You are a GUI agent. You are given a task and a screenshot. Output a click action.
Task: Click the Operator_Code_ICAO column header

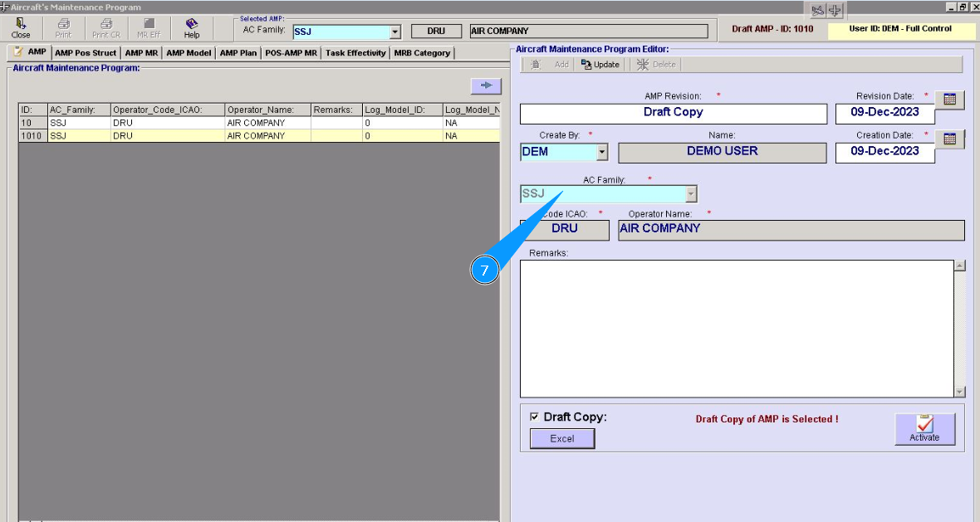coord(168,110)
